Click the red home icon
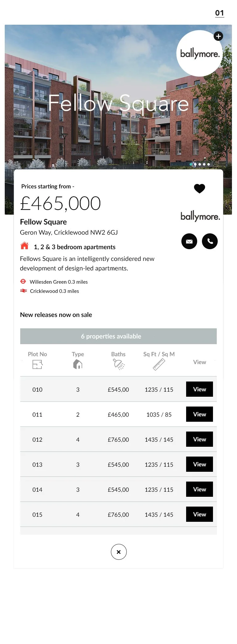 [24, 246]
